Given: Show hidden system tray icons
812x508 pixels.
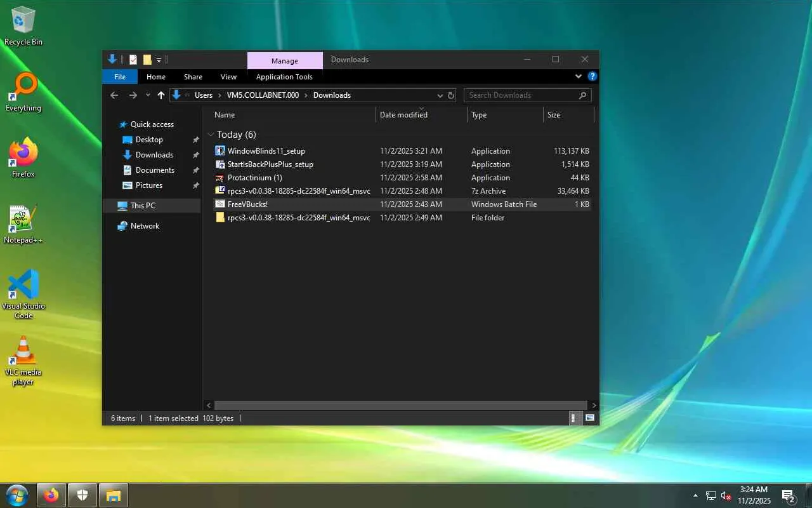Looking at the screenshot, I should (695, 495).
